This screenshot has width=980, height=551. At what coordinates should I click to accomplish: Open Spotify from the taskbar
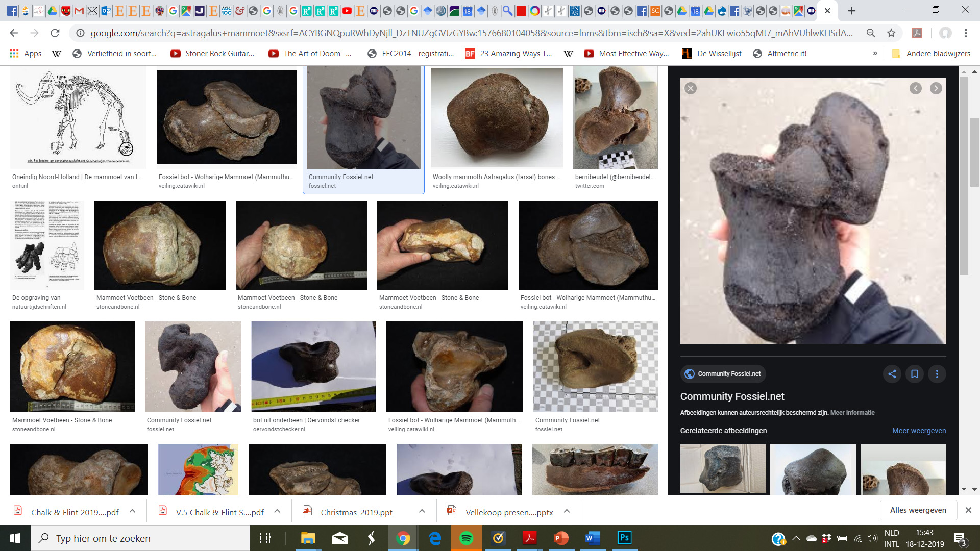[x=466, y=538]
